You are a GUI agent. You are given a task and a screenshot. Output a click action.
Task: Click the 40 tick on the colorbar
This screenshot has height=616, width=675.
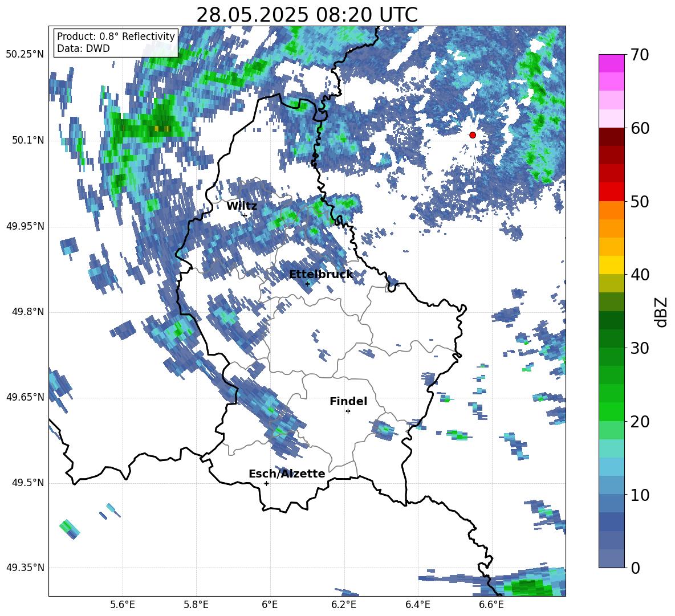[639, 275]
